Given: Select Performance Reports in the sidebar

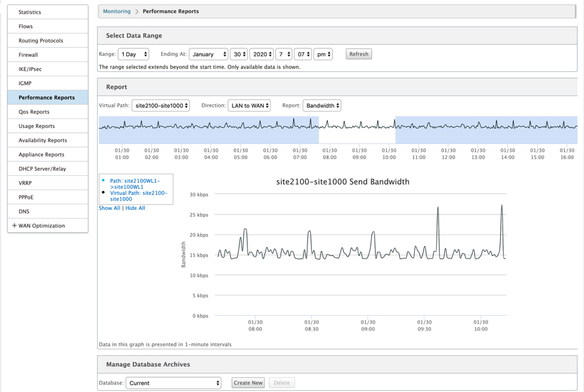Looking at the screenshot, I should [x=48, y=98].
